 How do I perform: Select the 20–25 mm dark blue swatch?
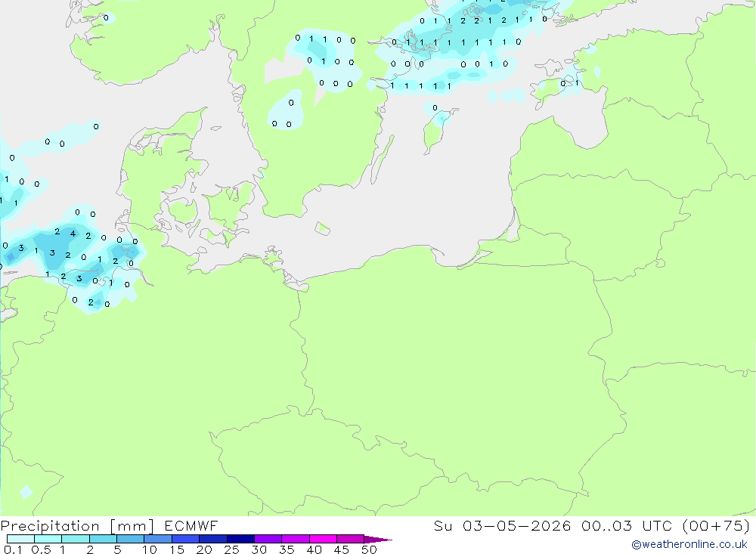pyautogui.click(x=213, y=539)
